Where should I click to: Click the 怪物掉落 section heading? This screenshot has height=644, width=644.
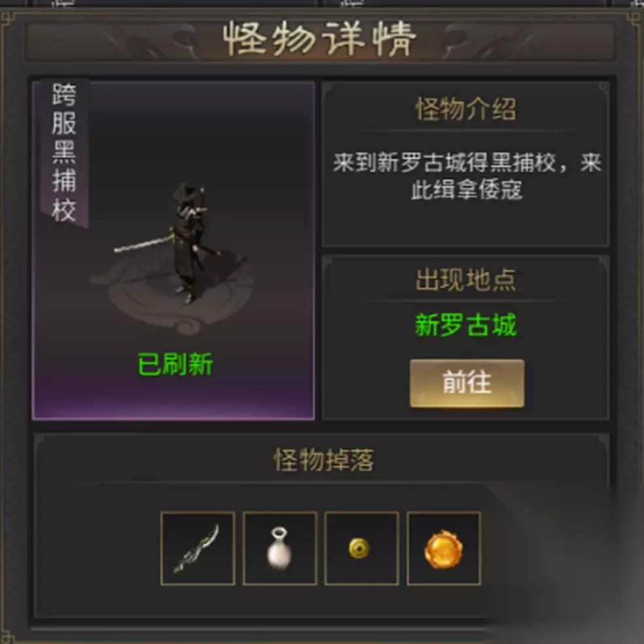324,459
